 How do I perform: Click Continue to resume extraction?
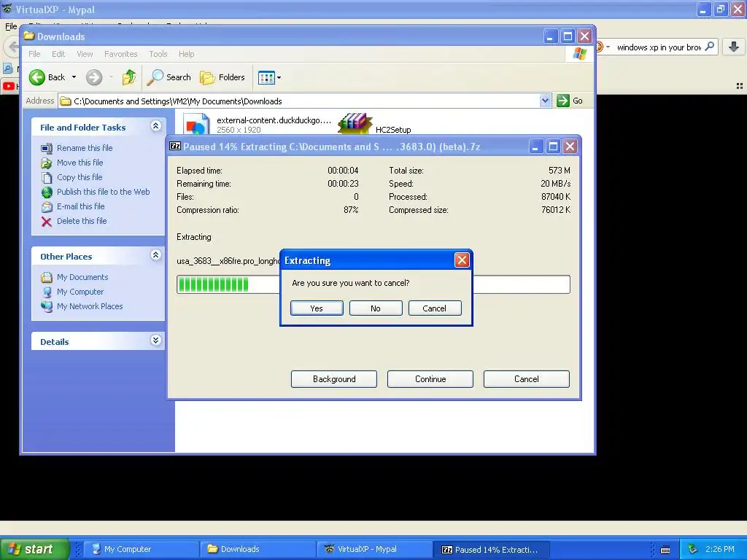point(430,379)
